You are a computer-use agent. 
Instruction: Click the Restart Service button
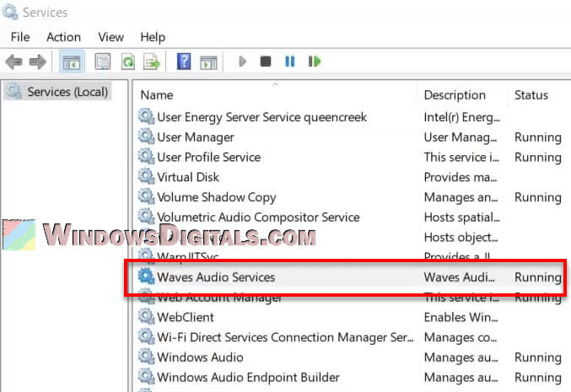point(315,62)
